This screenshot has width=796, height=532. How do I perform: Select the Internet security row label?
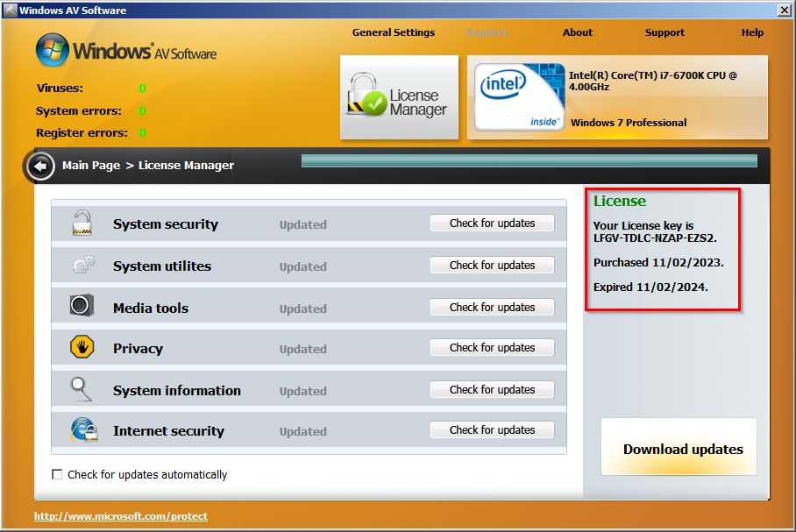[x=168, y=431]
